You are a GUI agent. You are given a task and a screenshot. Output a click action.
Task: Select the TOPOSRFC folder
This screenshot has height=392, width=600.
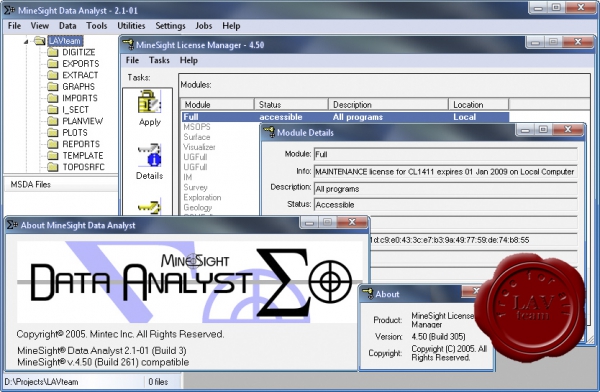tap(83, 167)
